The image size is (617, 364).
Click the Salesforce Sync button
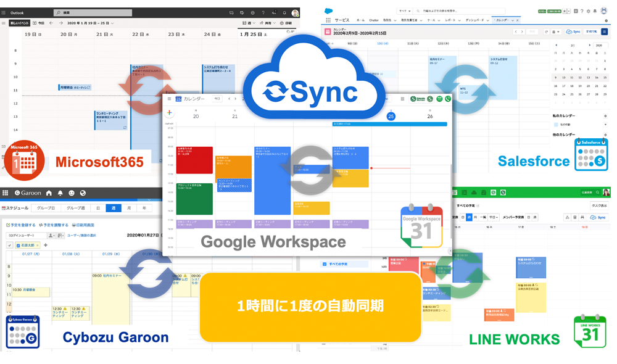click(573, 31)
